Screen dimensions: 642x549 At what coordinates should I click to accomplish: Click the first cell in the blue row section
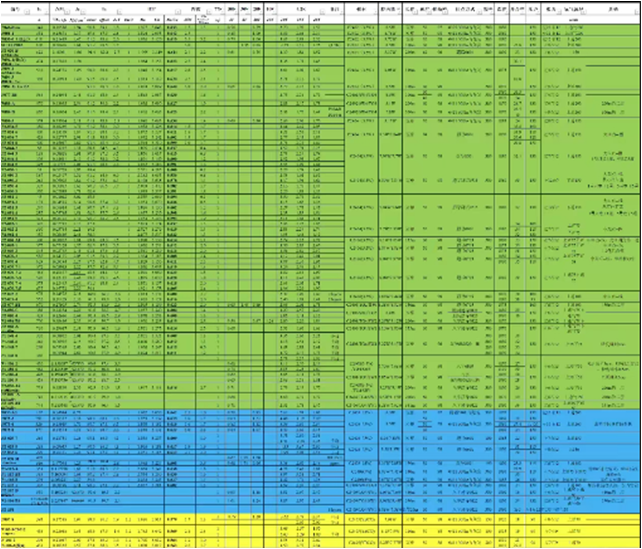pyautogui.click(x=12, y=411)
